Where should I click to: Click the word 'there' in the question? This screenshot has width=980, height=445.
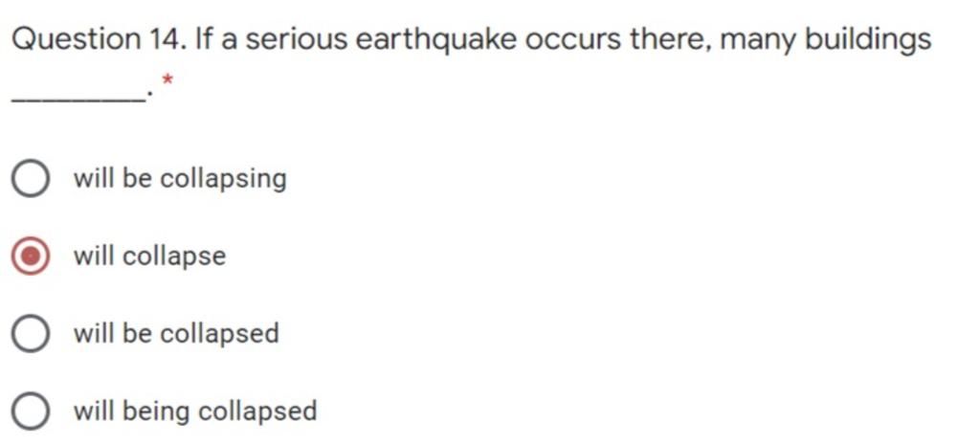[x=671, y=40]
